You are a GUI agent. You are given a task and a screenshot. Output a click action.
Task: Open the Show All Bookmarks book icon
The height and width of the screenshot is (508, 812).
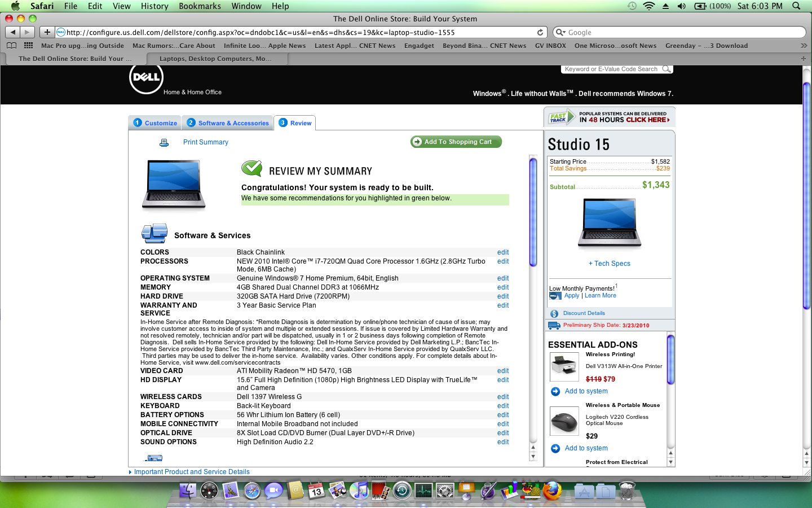tap(12, 46)
